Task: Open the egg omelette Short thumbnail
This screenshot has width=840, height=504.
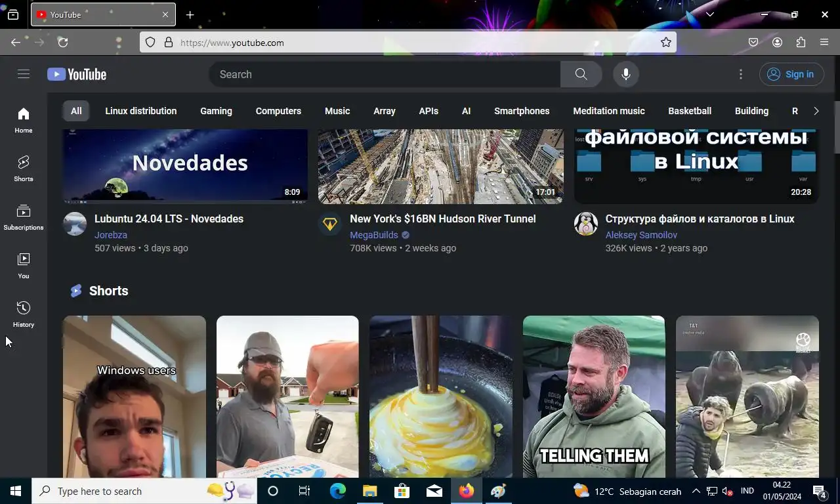Action: pos(441,396)
